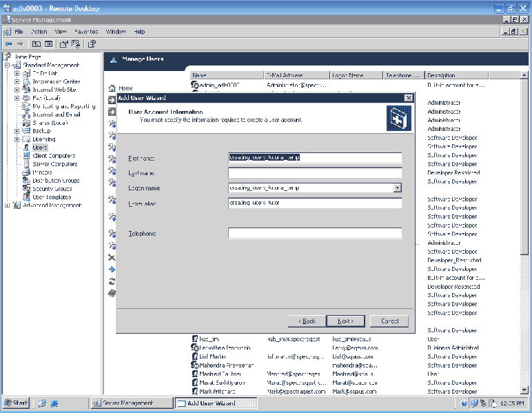
Task: Select Internet and E-mail node
Action: 57,114
